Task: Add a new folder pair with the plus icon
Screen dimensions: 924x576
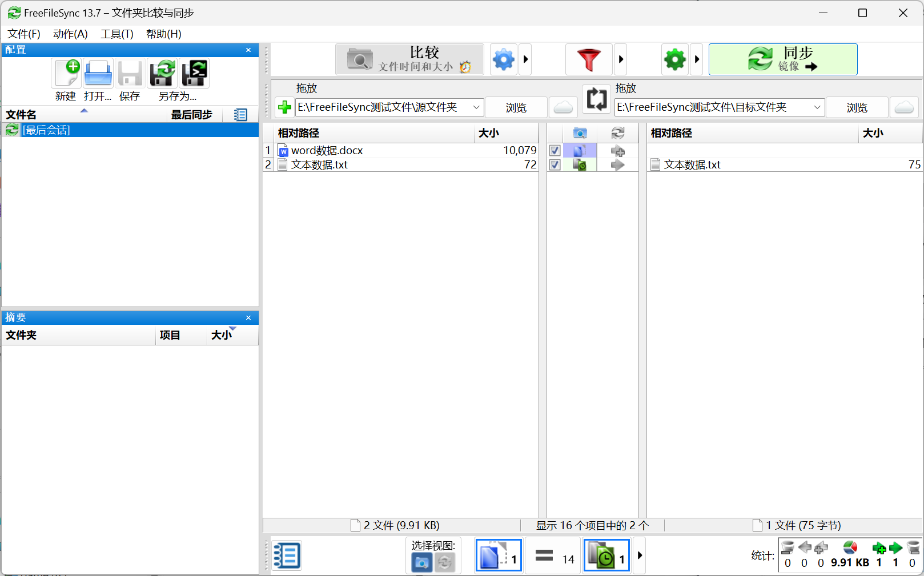Action: click(x=284, y=107)
